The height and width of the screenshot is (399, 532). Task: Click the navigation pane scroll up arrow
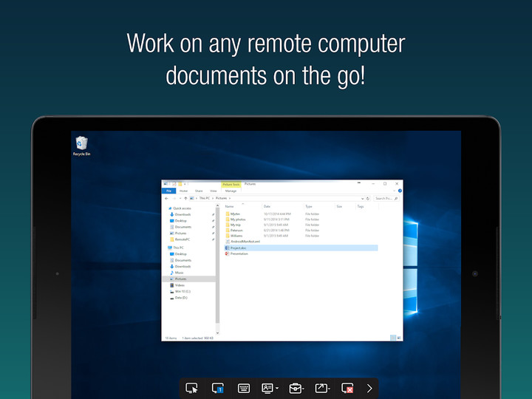pyautogui.click(x=217, y=205)
